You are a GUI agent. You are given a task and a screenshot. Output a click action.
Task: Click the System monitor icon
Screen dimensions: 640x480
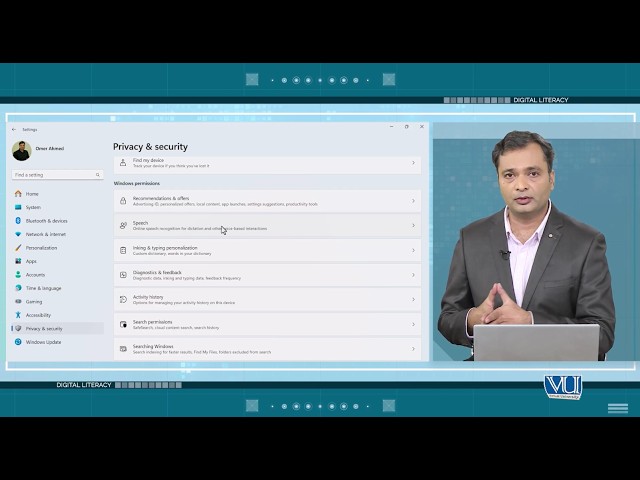point(18,207)
